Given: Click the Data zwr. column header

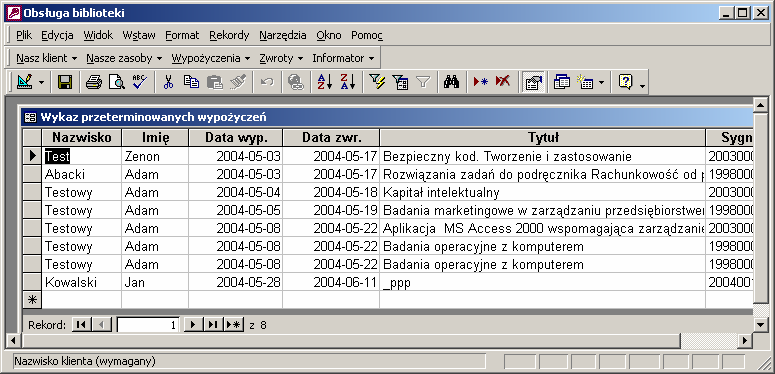Looking at the screenshot, I should click(331, 137).
